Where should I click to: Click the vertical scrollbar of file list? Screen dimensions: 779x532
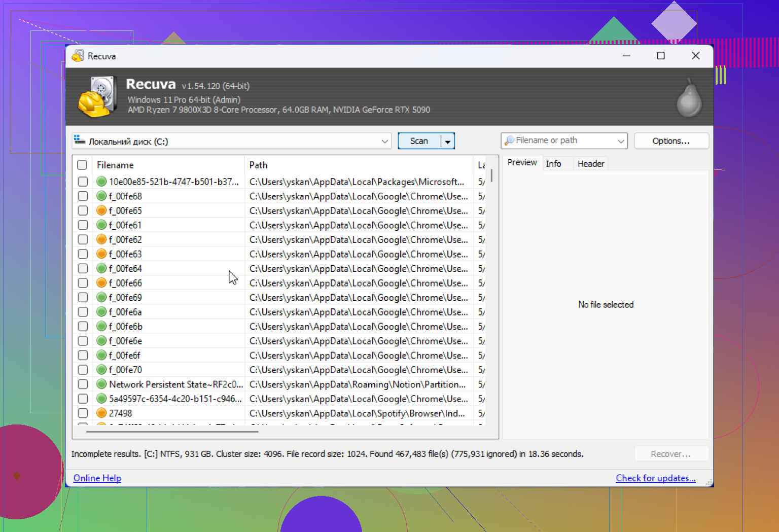491,176
